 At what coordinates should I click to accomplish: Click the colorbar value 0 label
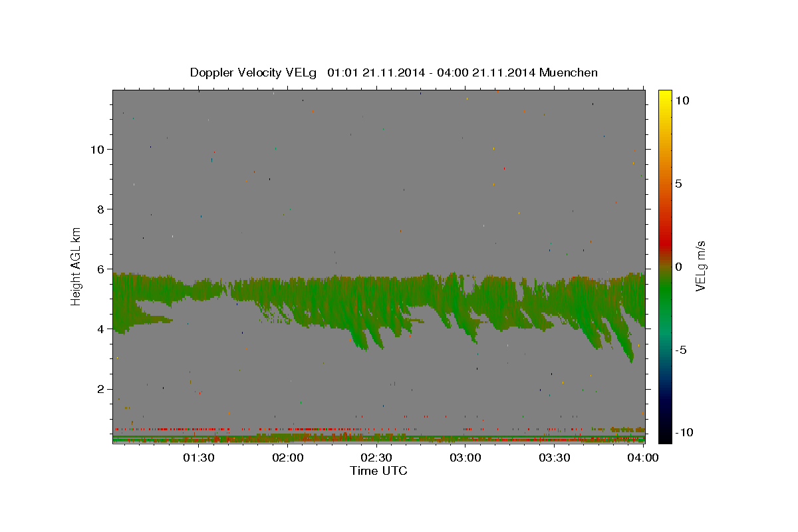(x=678, y=267)
